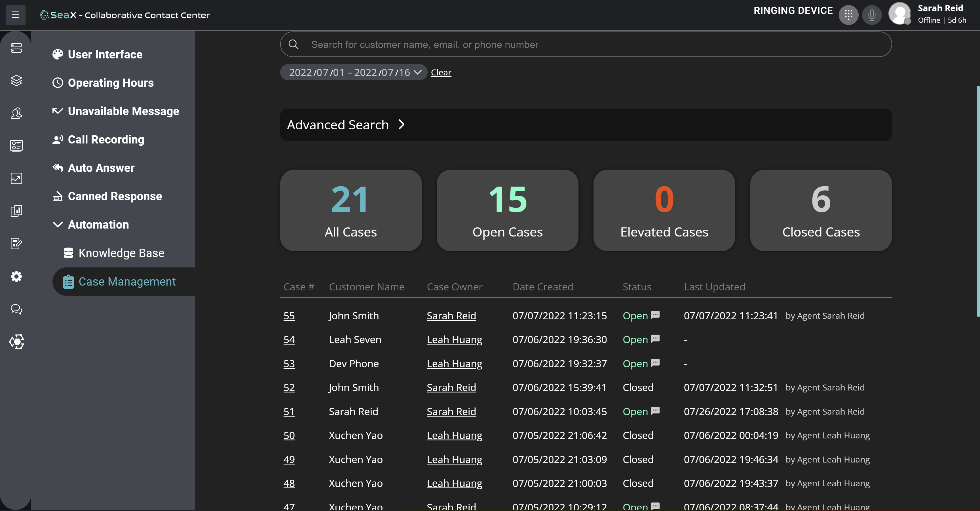980x511 pixels.
Task: Open the dial pad icon near Sarah Reid
Action: point(848,15)
